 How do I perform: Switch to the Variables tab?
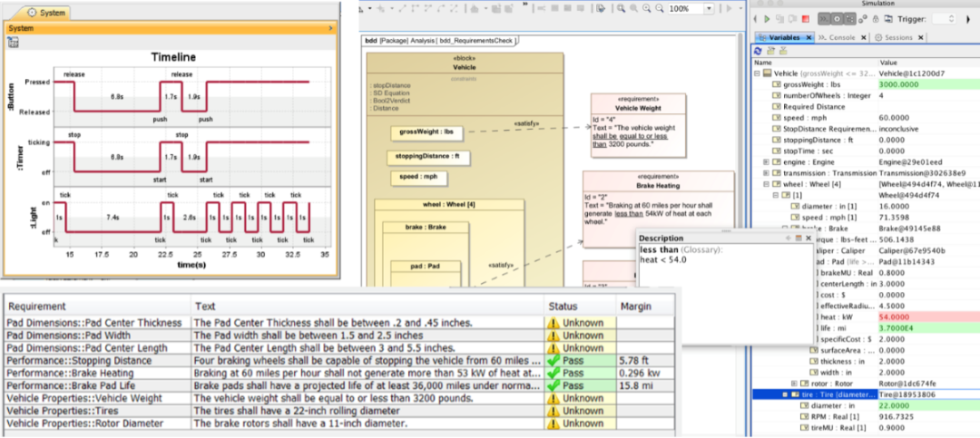point(784,37)
